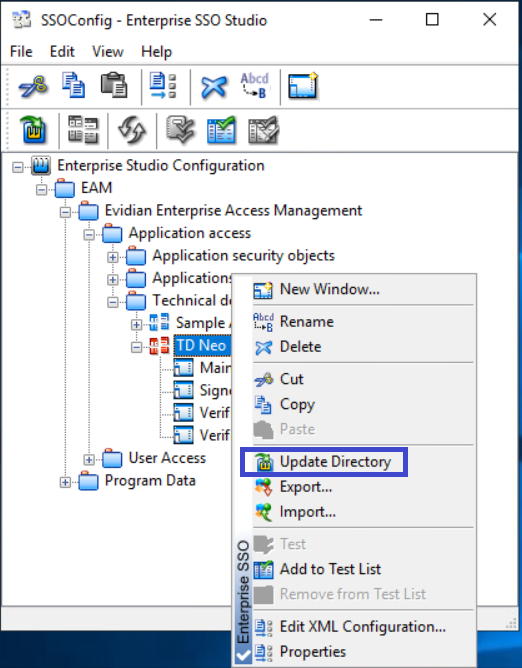
Task: Select the Application security objects tree item
Action: point(243,256)
